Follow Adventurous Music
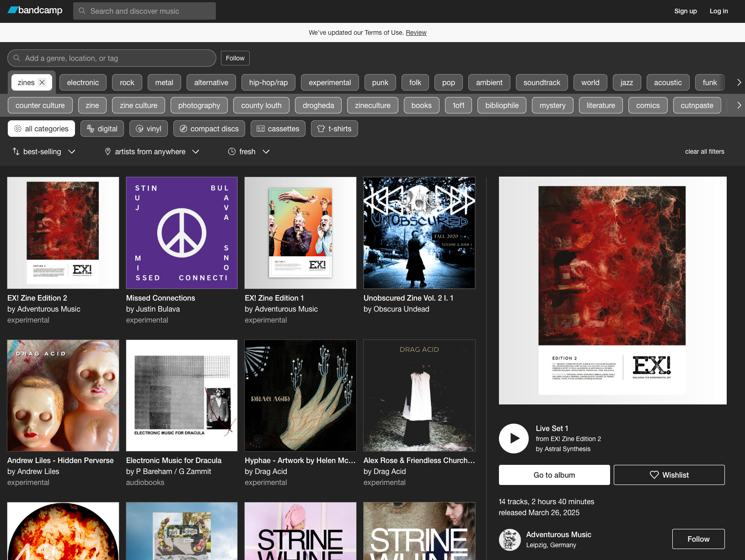 tap(698, 539)
